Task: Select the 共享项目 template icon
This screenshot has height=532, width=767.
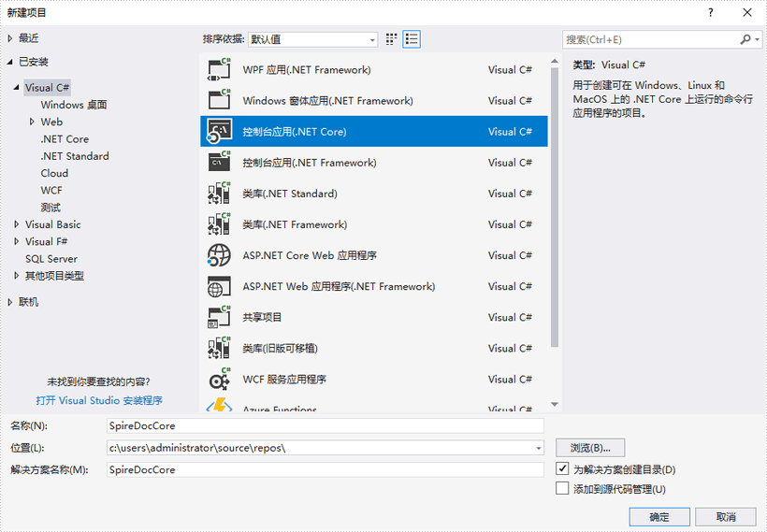Action: tap(219, 317)
